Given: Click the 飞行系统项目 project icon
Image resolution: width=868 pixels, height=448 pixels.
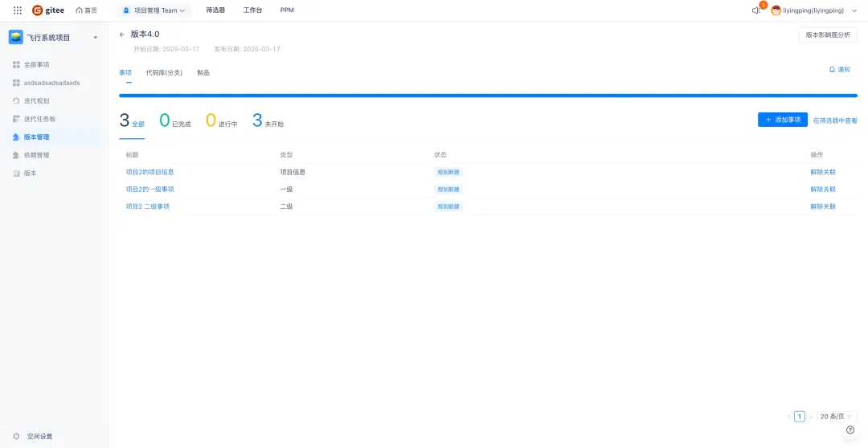Looking at the screenshot, I should click(x=15, y=37).
